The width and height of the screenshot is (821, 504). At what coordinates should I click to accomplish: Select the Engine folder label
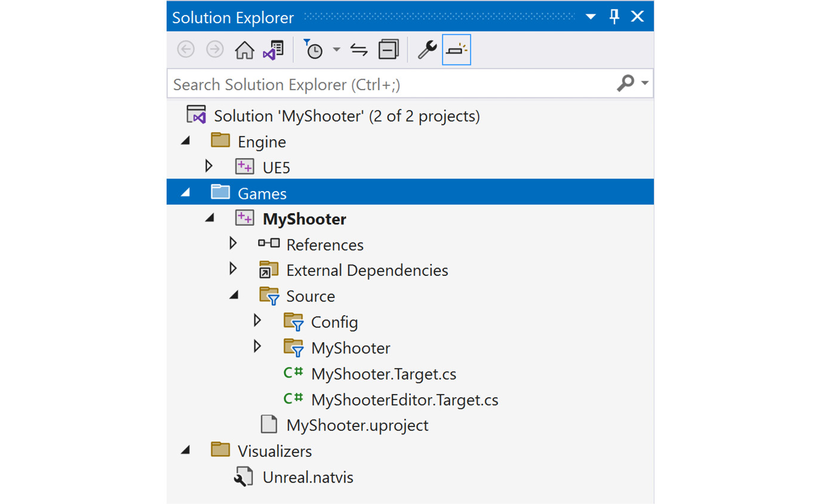262,142
